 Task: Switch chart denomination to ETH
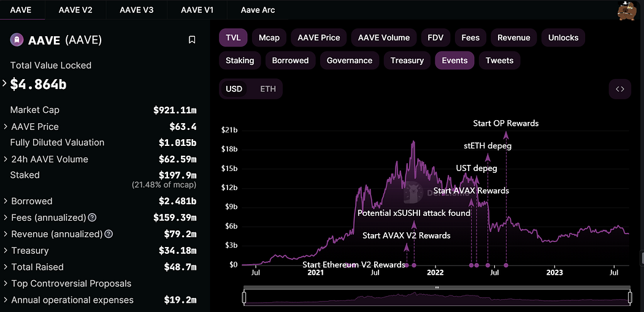[x=268, y=89]
